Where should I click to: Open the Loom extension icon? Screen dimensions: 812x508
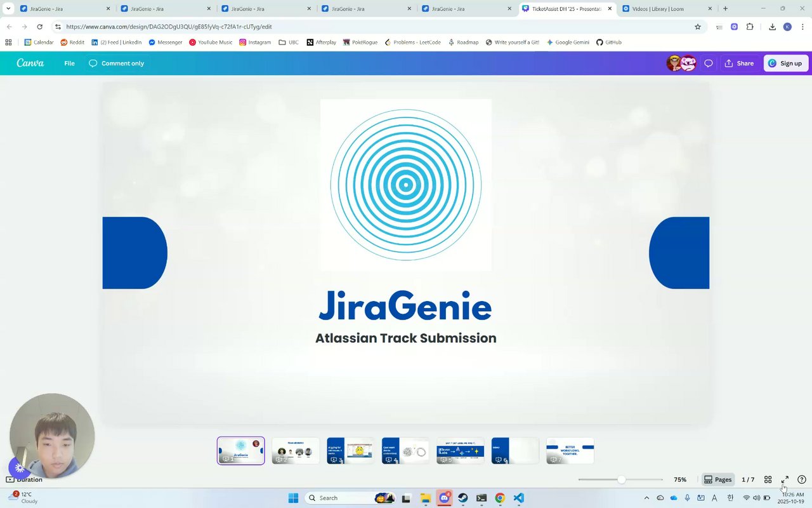click(x=734, y=27)
